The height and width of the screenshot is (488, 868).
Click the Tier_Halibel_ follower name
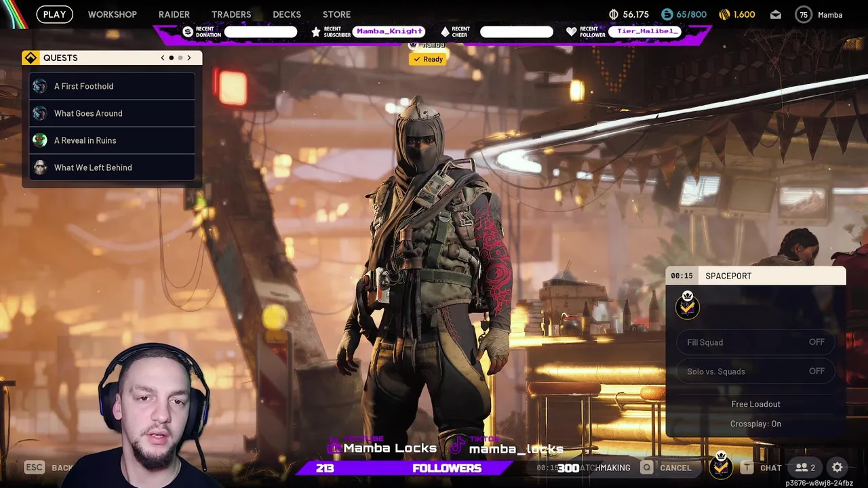tap(645, 31)
